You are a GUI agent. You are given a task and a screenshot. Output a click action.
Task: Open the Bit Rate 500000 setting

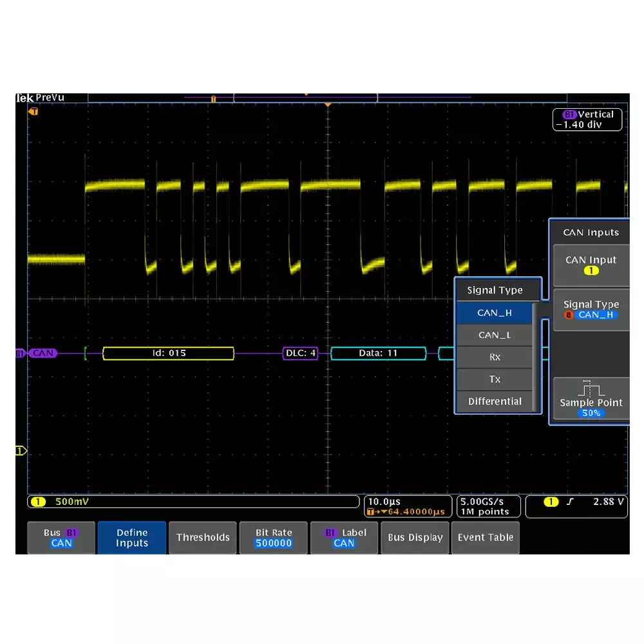274,538
